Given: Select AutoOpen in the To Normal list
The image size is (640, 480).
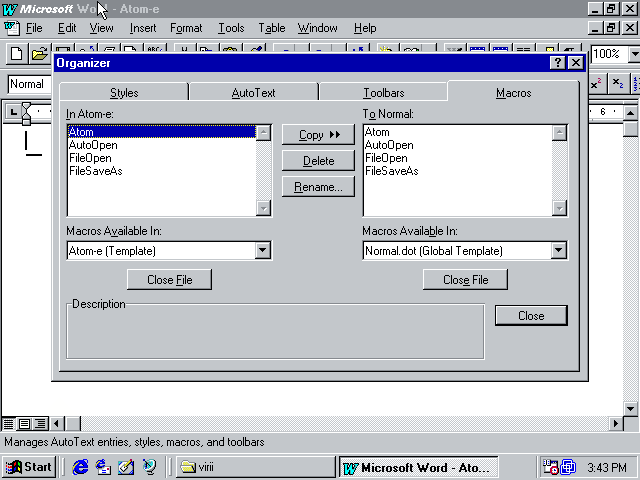Looking at the screenshot, I should tap(458, 145).
